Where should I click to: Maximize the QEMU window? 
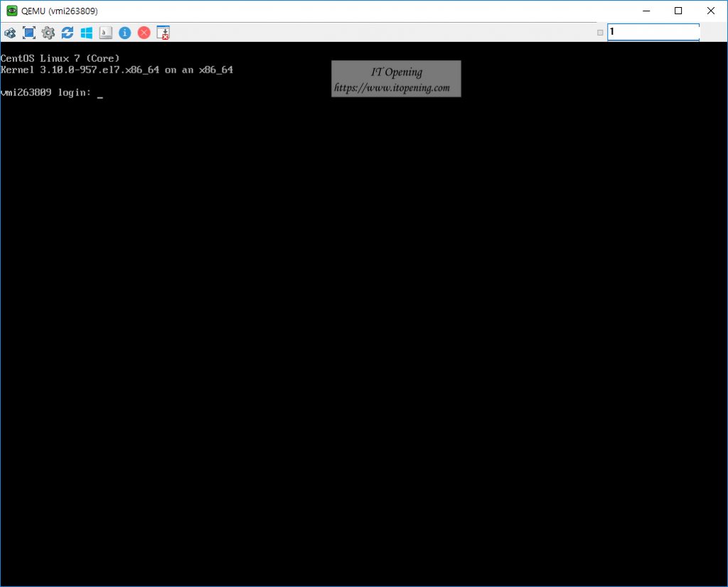point(678,11)
